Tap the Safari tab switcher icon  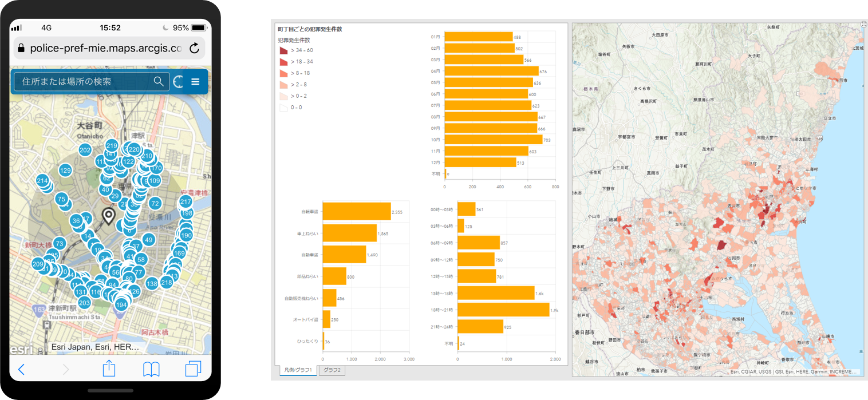coord(193,369)
